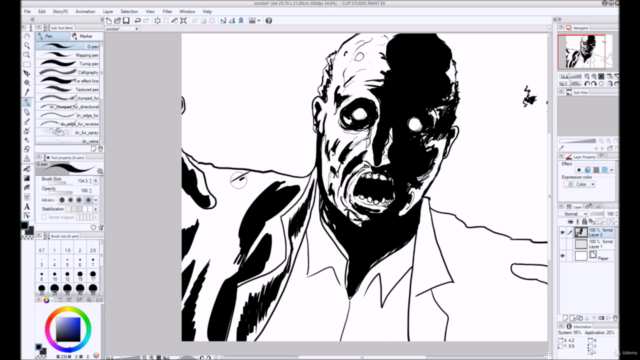The height and width of the screenshot is (360, 640).
Task: Choose brush size preset 1.5
Action: tap(67, 248)
